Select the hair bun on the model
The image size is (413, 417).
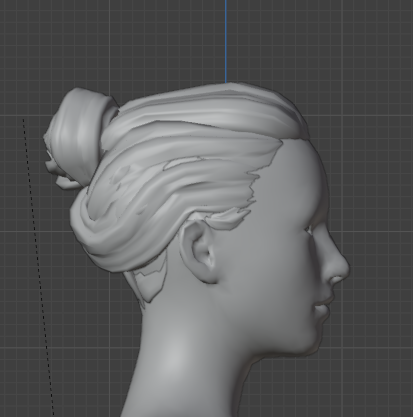click(78, 137)
